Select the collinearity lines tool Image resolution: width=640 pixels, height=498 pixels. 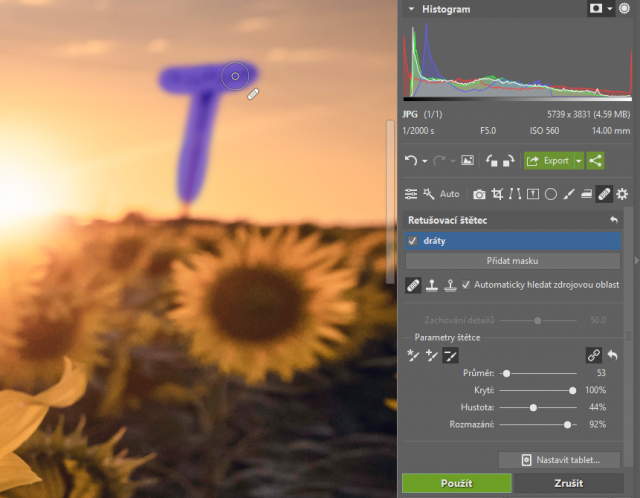click(515, 194)
